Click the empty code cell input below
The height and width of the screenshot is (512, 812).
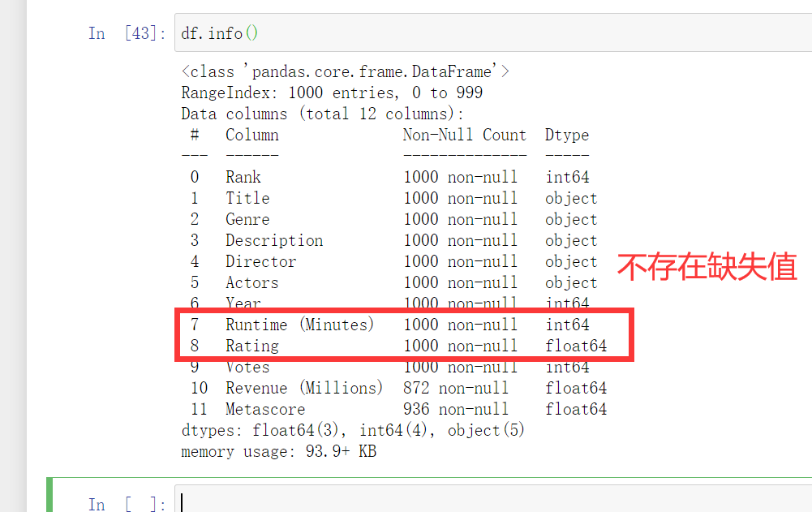pos(493,499)
